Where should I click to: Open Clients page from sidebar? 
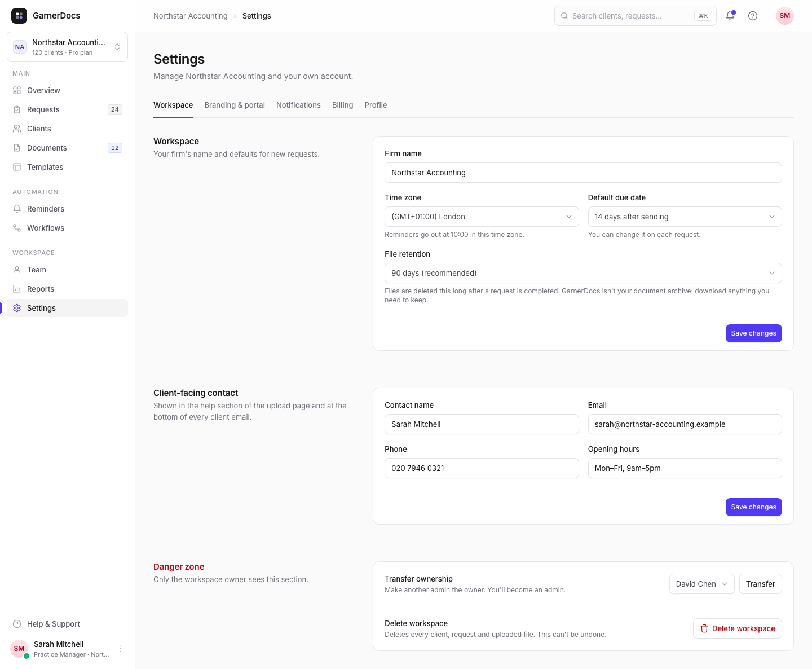click(x=67, y=129)
